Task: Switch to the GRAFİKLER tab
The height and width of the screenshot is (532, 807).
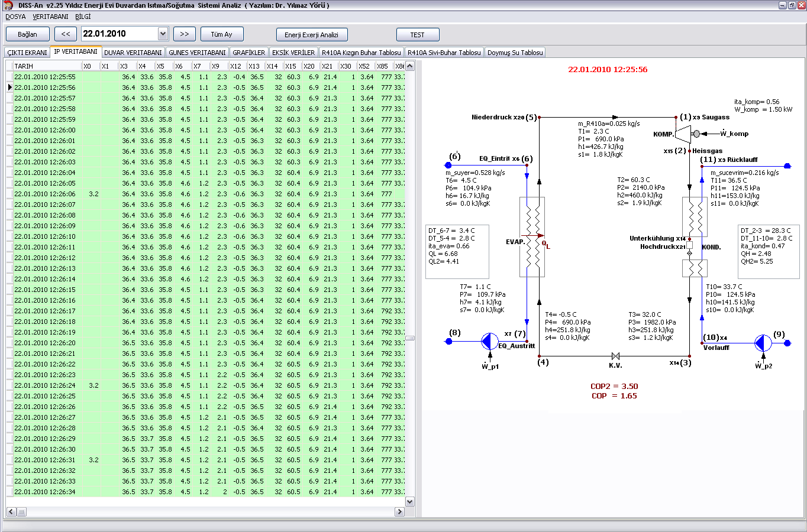Action: pyautogui.click(x=248, y=53)
